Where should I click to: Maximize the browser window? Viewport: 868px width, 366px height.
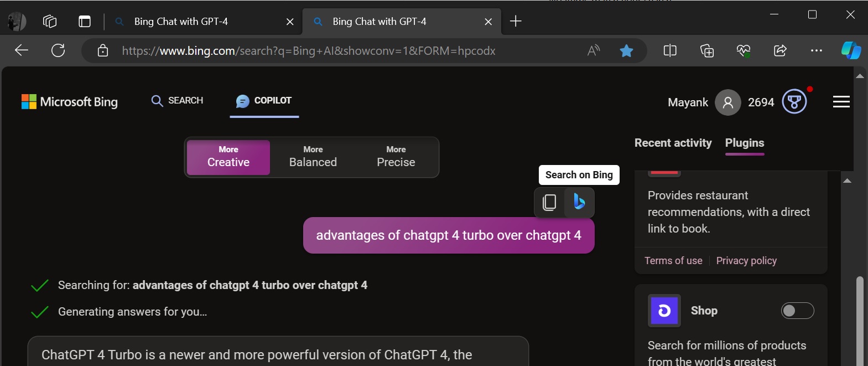(812, 14)
